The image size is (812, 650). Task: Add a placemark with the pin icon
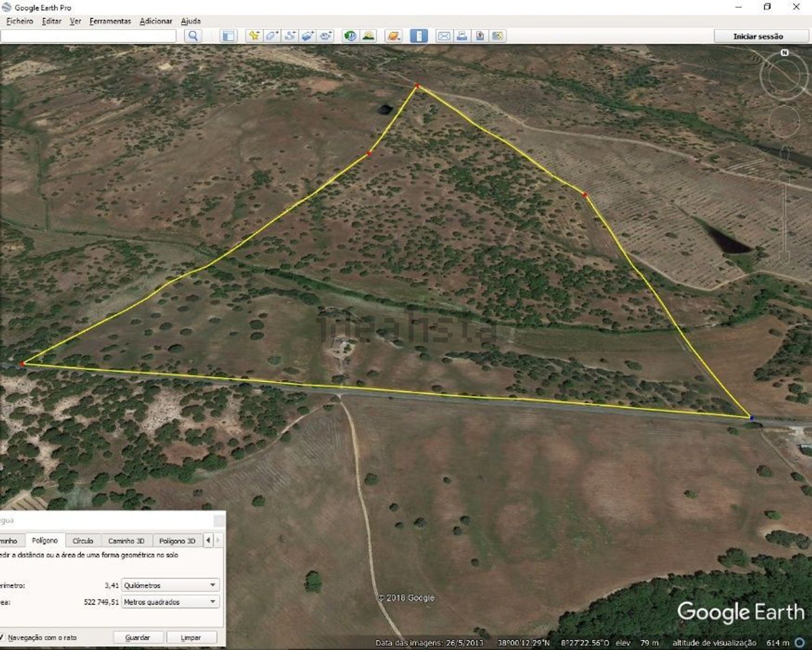[x=253, y=36]
